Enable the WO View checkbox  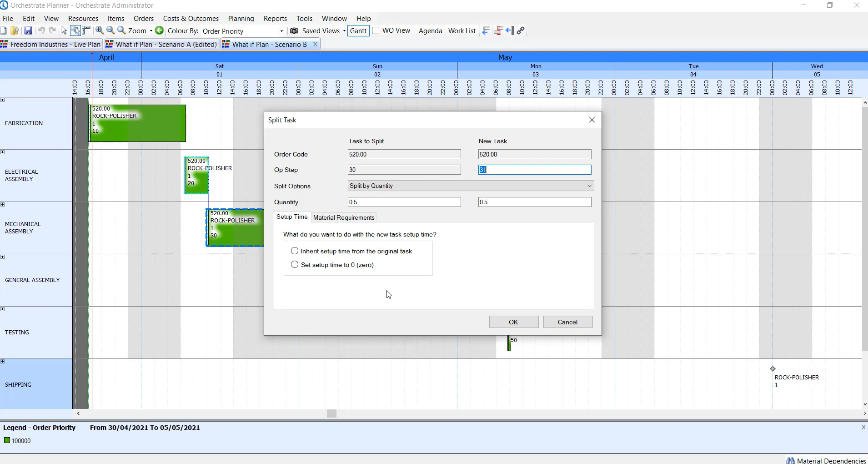376,30
